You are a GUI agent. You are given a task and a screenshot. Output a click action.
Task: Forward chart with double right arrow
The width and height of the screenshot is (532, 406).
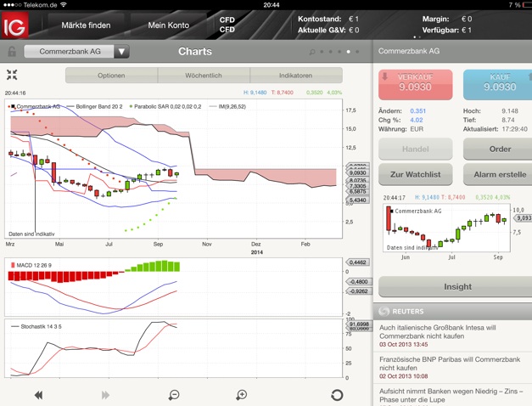(105, 395)
